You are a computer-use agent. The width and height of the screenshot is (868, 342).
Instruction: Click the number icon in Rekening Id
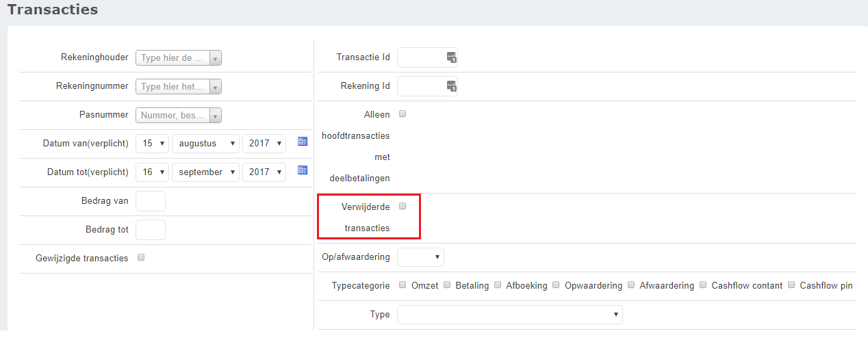(x=452, y=87)
